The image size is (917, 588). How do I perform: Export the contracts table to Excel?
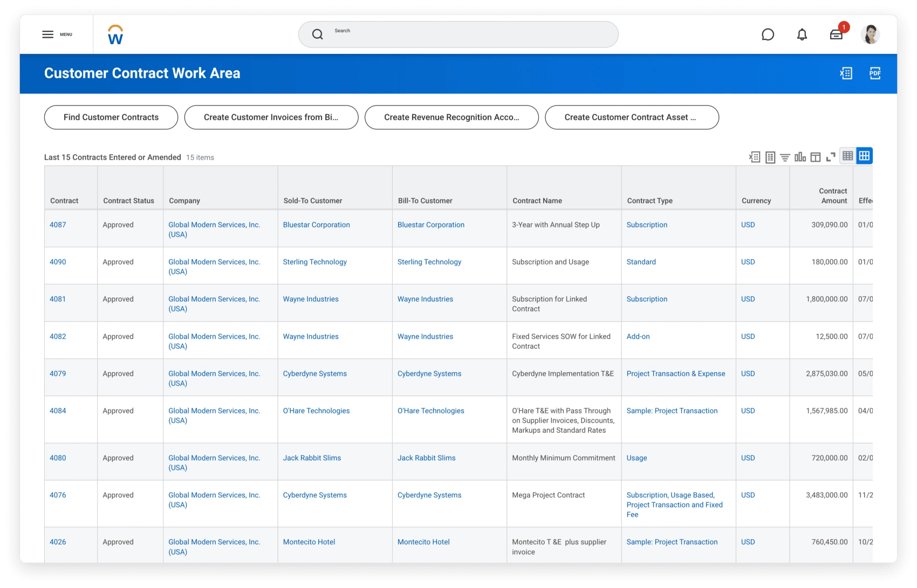coord(754,156)
